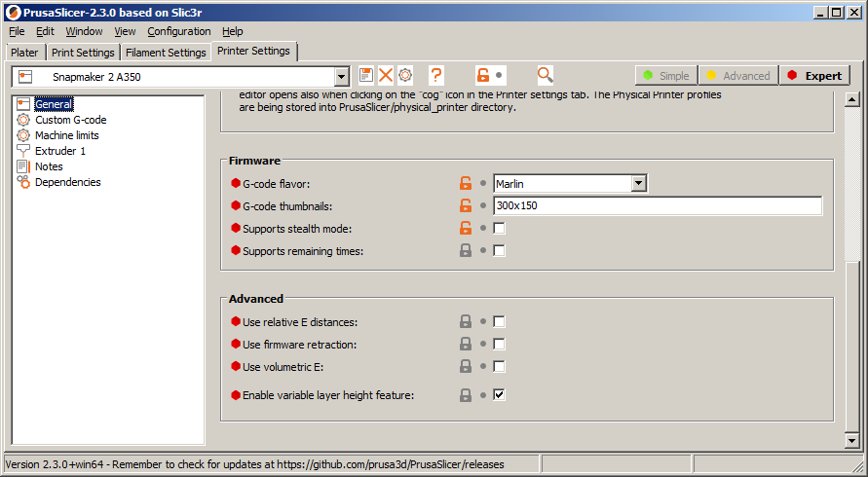868x477 pixels.
Task: Click the Enable variable layer height feature label
Action: (328, 395)
